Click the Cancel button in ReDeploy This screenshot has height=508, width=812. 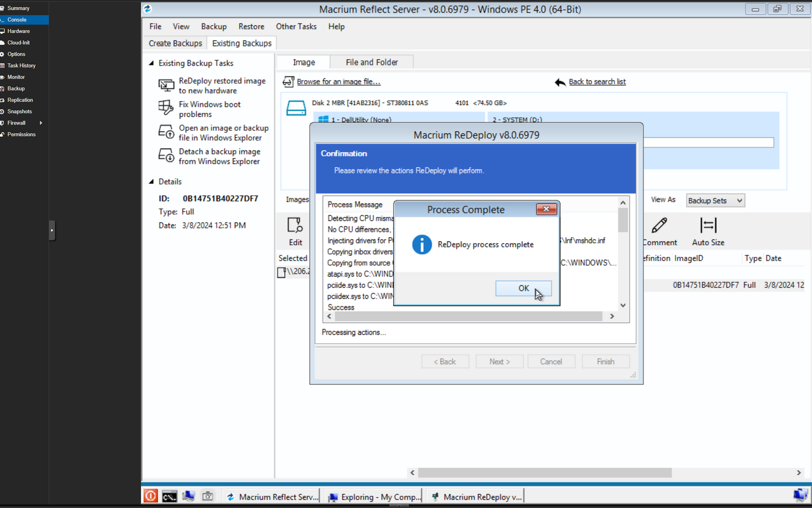[551, 361]
